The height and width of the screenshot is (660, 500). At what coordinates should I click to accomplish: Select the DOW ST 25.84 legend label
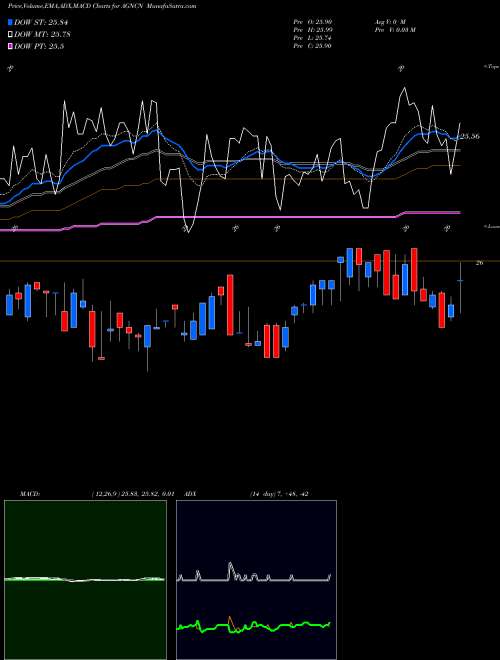click(x=41, y=22)
